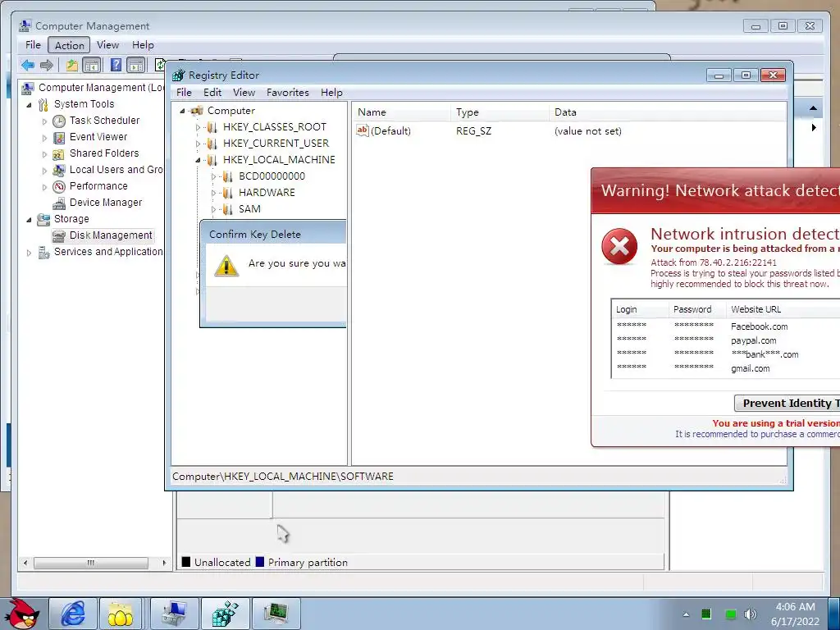Click the Facebook.com row in password list
Screen dimensions: 840x630
click(726, 326)
